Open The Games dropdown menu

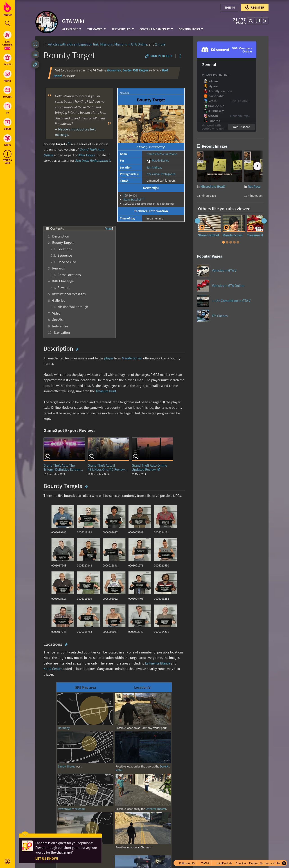(96, 29)
